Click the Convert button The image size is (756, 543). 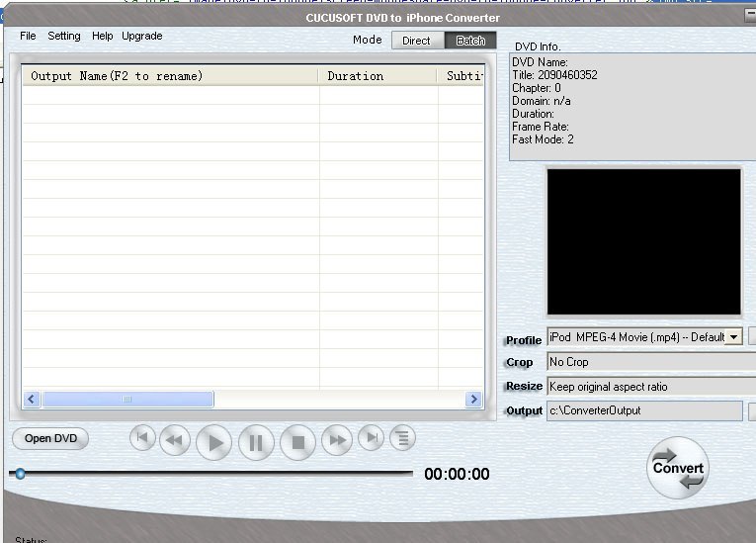(x=678, y=468)
